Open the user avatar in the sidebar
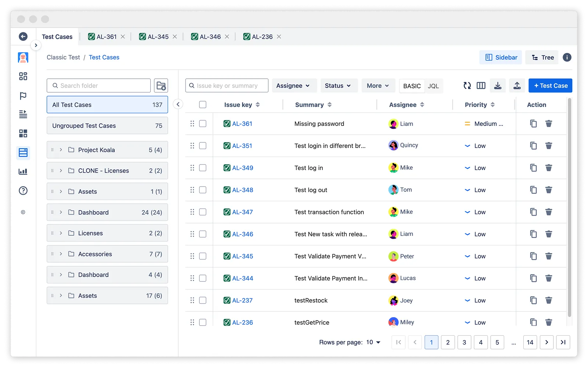Screen dimensions: 588x368 23,57
